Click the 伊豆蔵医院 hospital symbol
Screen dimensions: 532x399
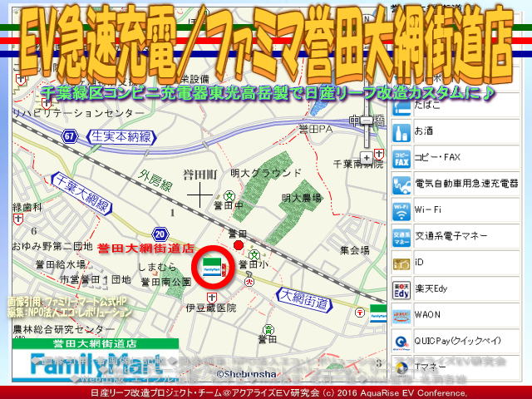coord(212,298)
